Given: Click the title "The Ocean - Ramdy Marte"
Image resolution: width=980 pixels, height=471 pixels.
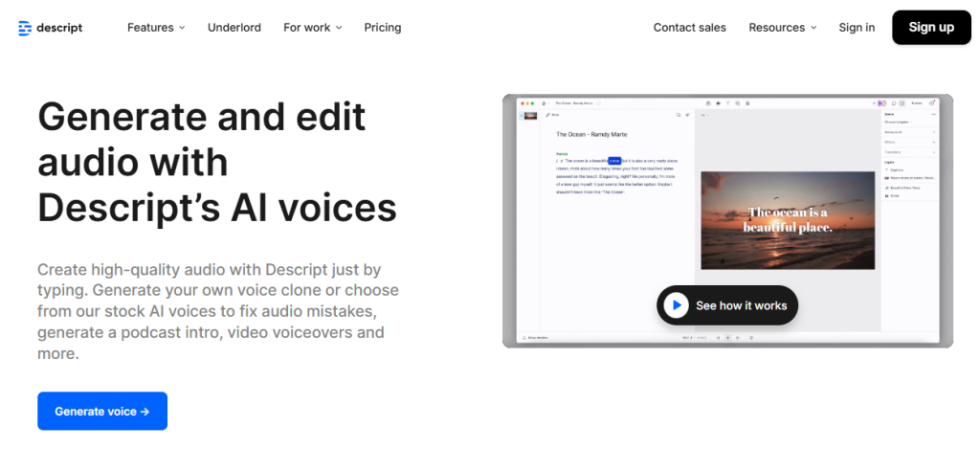Looking at the screenshot, I should pyautogui.click(x=591, y=134).
